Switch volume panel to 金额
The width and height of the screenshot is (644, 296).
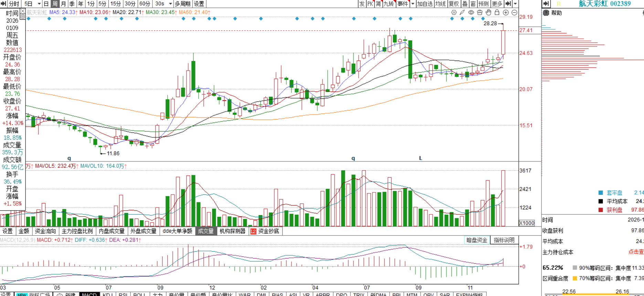tap(24, 231)
